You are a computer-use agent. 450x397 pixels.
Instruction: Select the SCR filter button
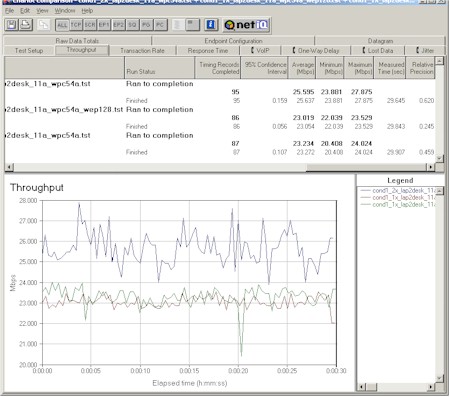[90, 25]
